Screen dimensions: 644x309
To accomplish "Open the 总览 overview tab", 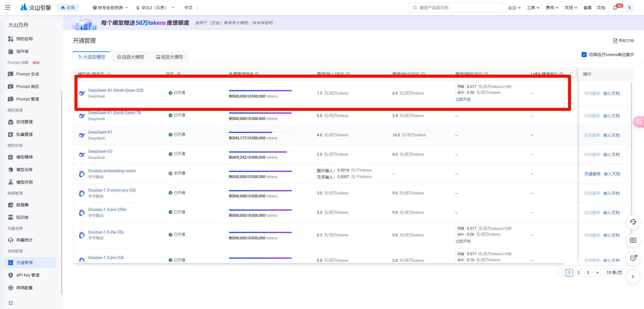I will (x=68, y=8).
